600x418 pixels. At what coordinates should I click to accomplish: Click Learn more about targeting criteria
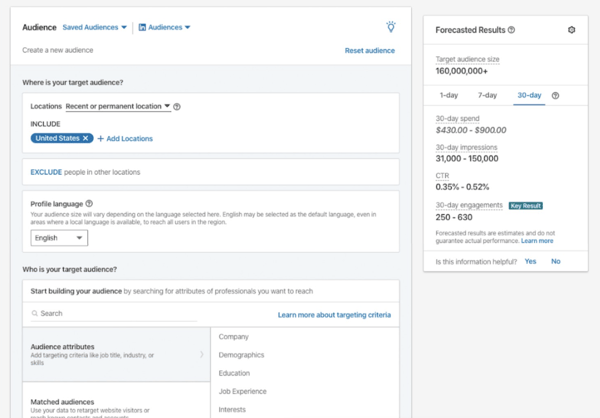(x=334, y=315)
